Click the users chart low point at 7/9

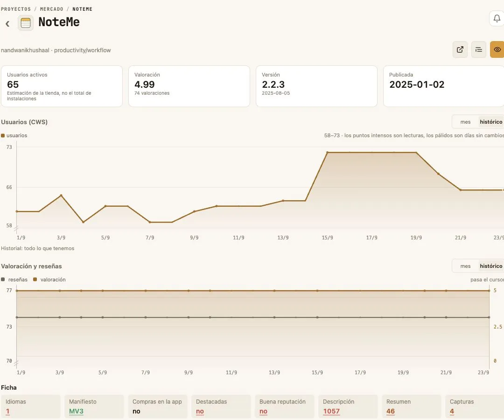tap(150, 222)
